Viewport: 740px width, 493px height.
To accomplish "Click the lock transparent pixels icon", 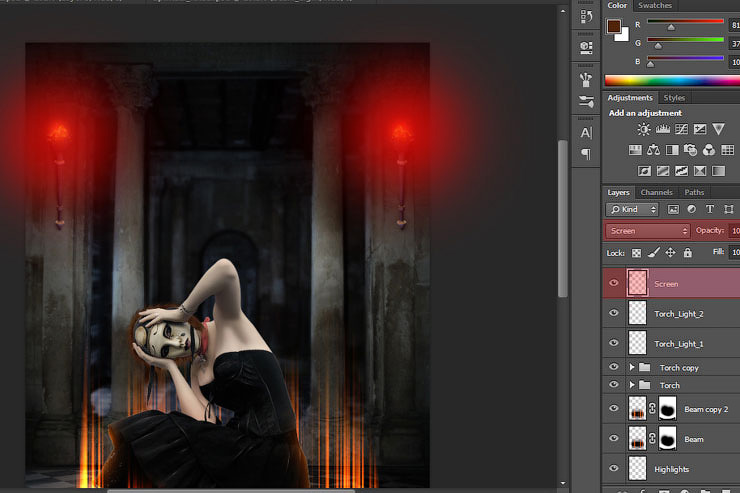I will [x=635, y=253].
